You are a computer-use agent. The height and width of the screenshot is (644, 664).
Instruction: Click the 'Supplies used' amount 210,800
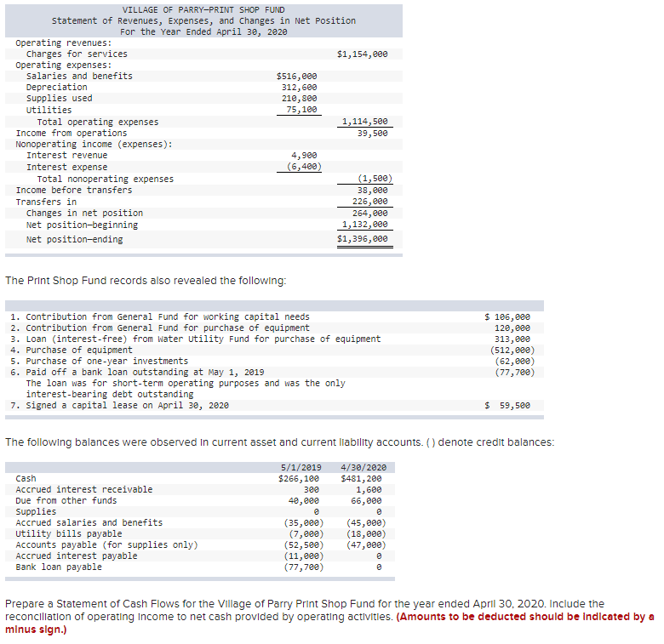pos(300,98)
